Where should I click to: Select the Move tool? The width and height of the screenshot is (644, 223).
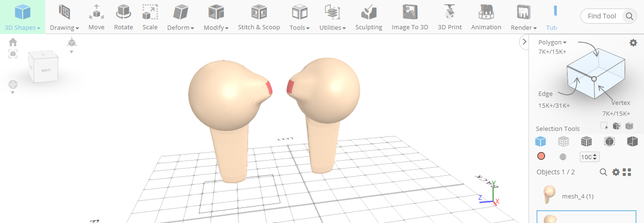[96, 17]
